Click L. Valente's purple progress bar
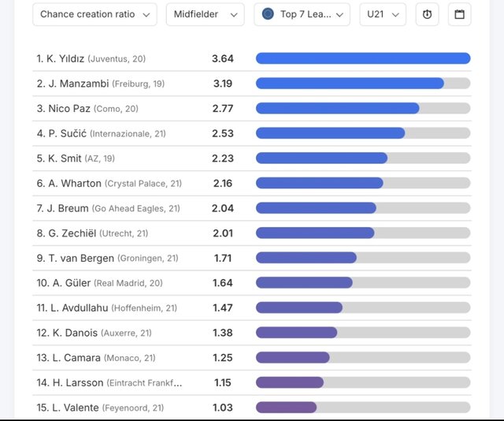This screenshot has height=421, width=504. click(363, 408)
